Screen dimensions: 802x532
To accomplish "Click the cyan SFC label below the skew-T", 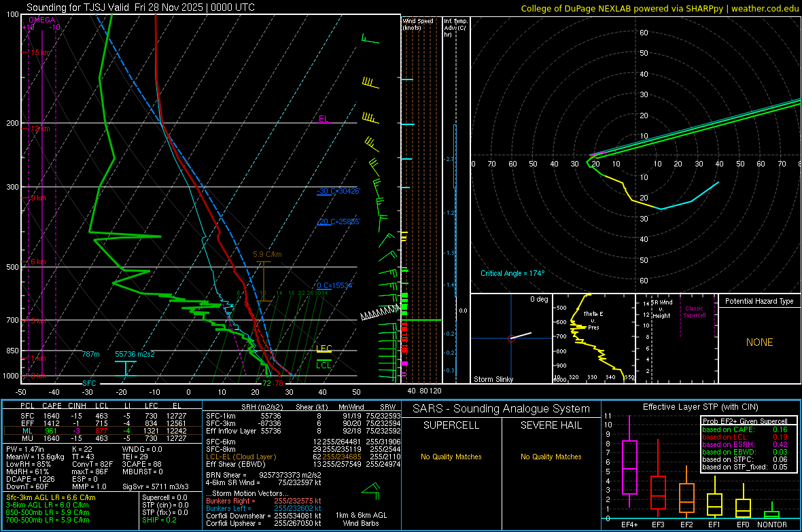I will [x=89, y=383].
